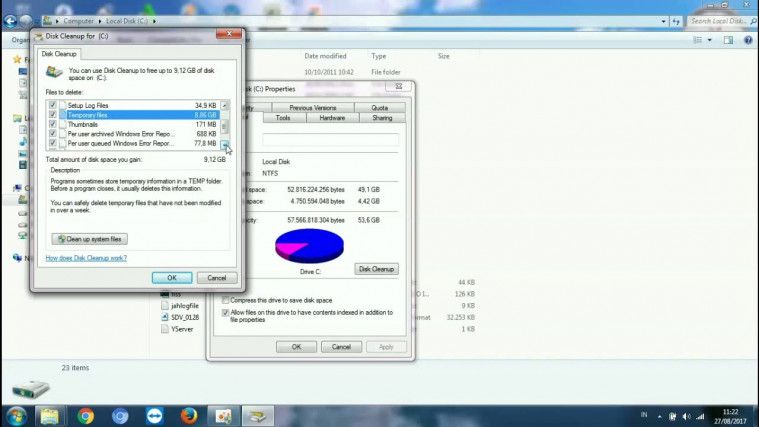Launch Google Chrome from taskbar
Viewport: 759px width, 427px height.
coord(85,416)
